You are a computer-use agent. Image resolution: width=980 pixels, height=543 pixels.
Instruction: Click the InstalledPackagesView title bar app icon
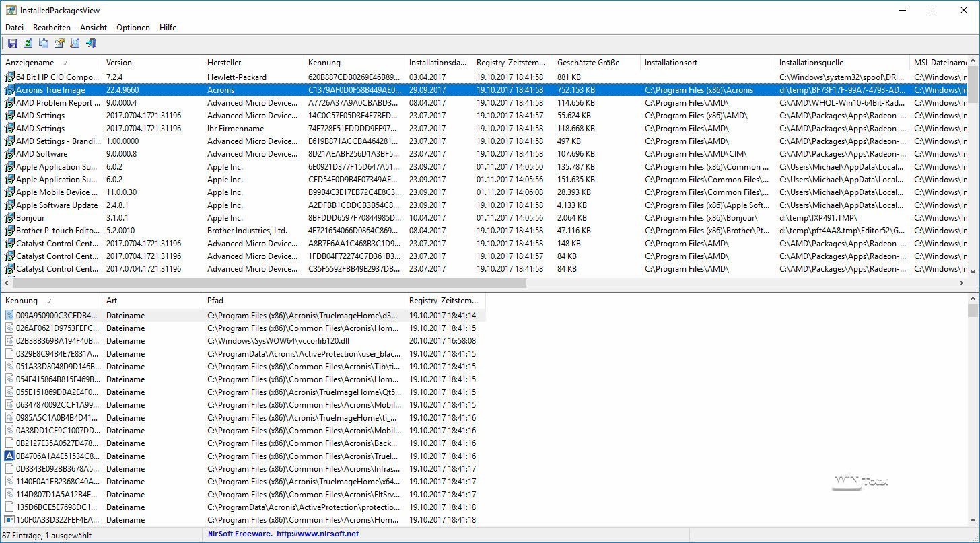click(x=11, y=11)
